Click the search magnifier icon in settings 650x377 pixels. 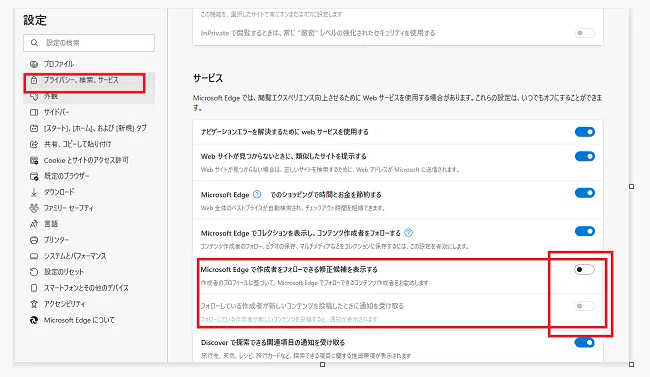click(x=34, y=43)
